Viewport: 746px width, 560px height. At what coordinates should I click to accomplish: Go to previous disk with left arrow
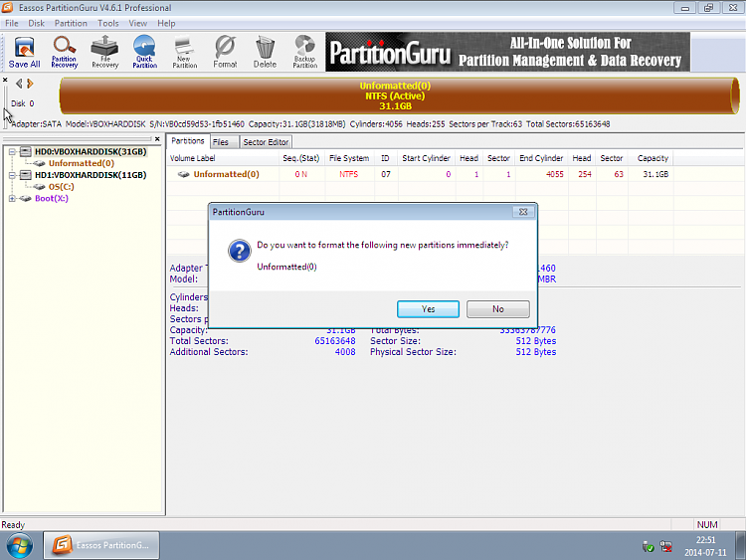coord(19,84)
